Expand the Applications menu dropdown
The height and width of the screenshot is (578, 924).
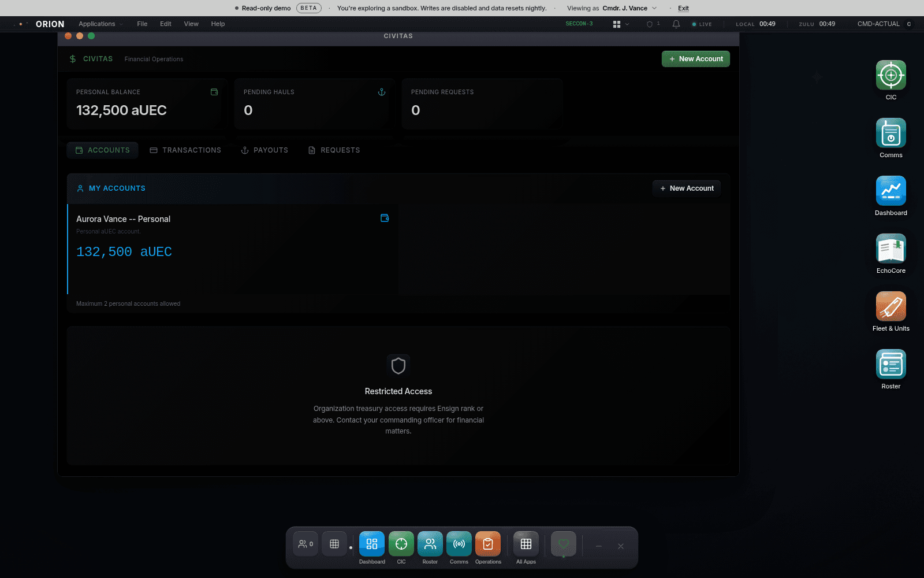[x=100, y=24]
